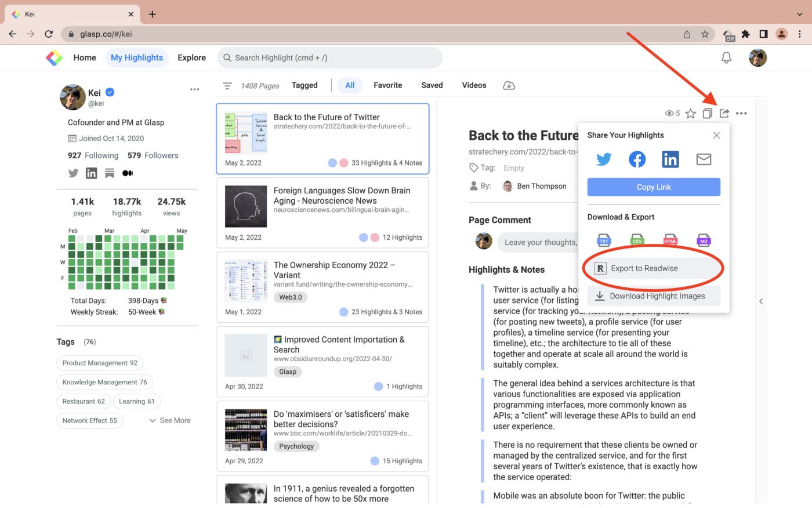Screen dimensions: 812x508
Task: Open the notifications bell
Action: 726,57
